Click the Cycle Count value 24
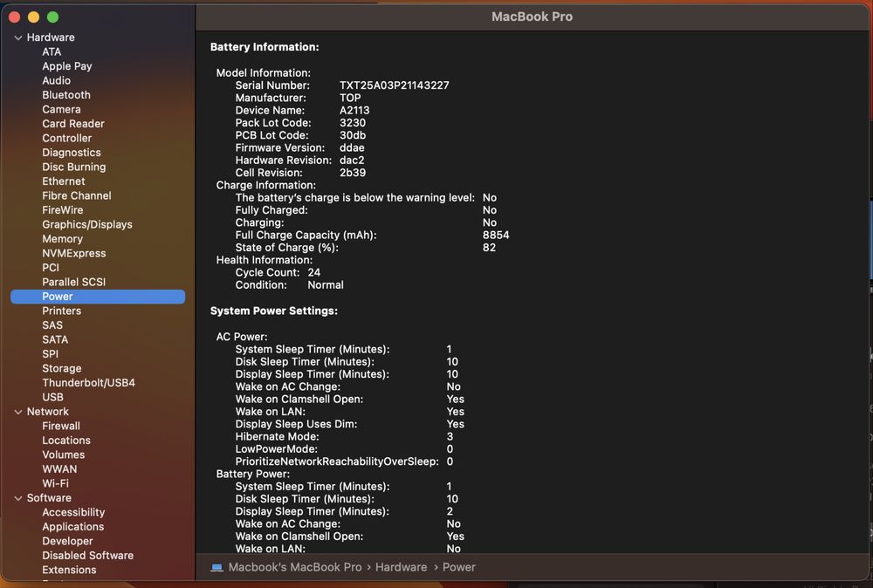873x588 pixels. click(x=314, y=272)
